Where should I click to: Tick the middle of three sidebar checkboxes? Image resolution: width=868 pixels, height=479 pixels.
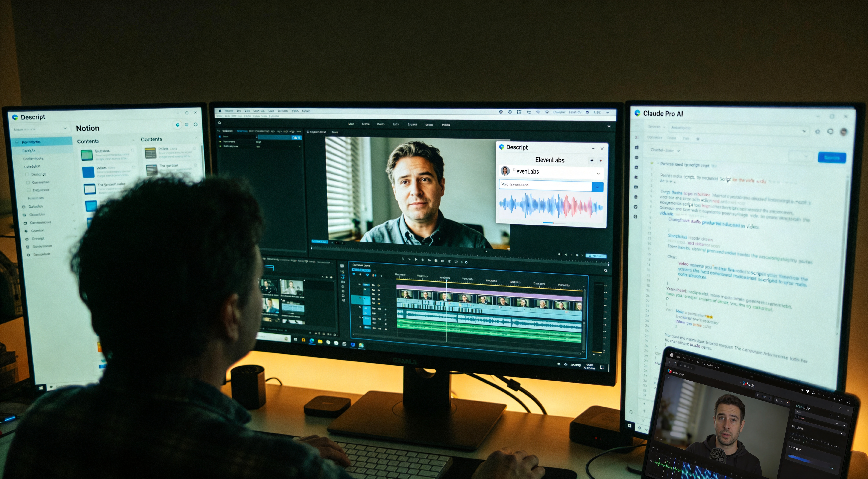pos(28,182)
